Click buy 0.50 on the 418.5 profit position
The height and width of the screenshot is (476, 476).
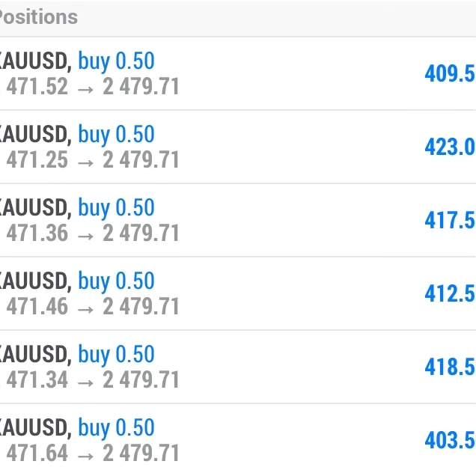coord(116,355)
